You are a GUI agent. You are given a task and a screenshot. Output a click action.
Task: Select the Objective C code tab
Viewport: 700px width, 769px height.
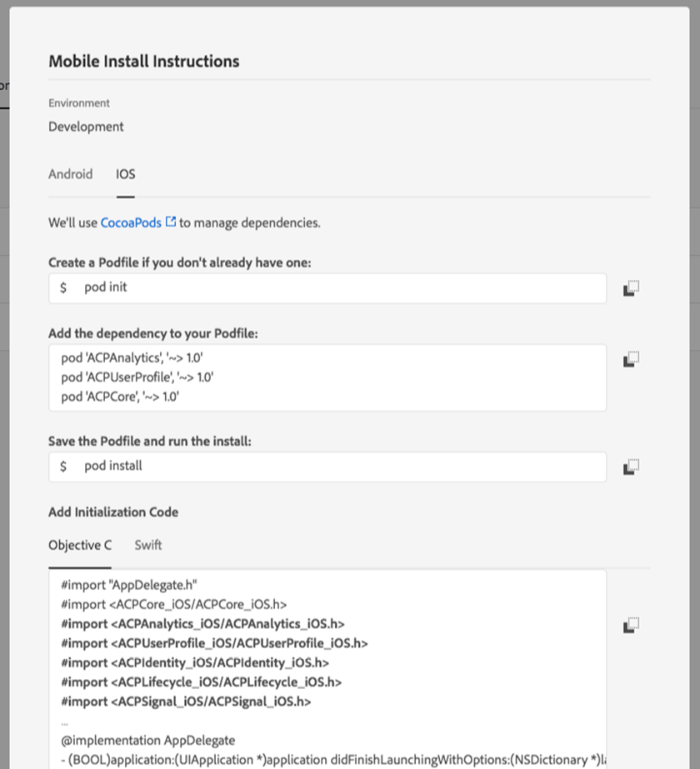80,545
